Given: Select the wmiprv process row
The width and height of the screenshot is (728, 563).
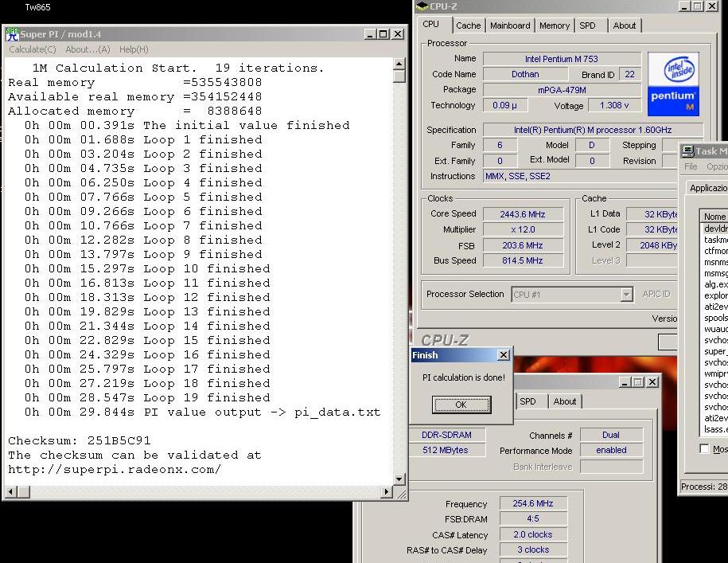Looking at the screenshot, I should pos(715,373).
